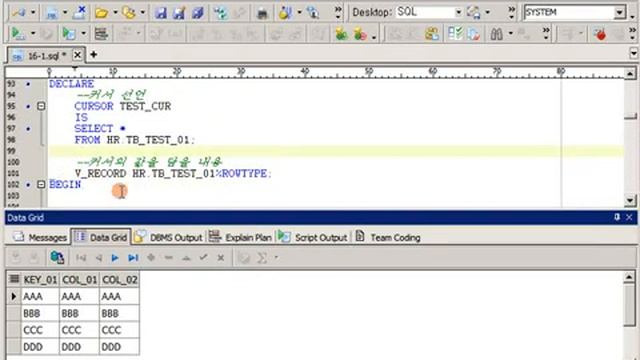
Task: Click the highlighted empty line 99
Action: tap(336, 151)
